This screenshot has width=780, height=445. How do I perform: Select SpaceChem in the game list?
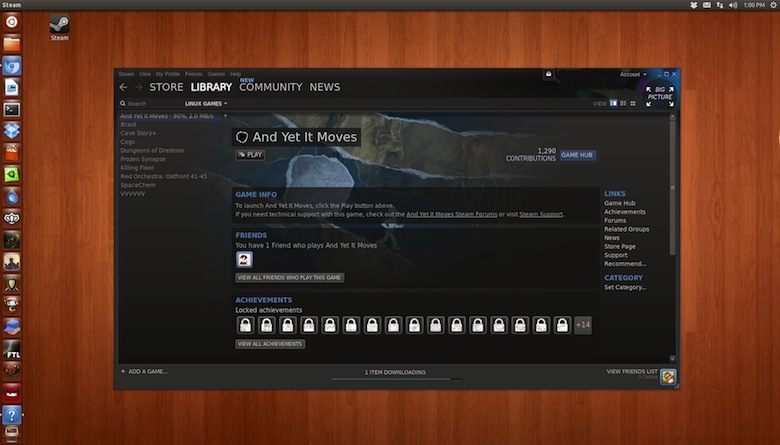pos(138,185)
